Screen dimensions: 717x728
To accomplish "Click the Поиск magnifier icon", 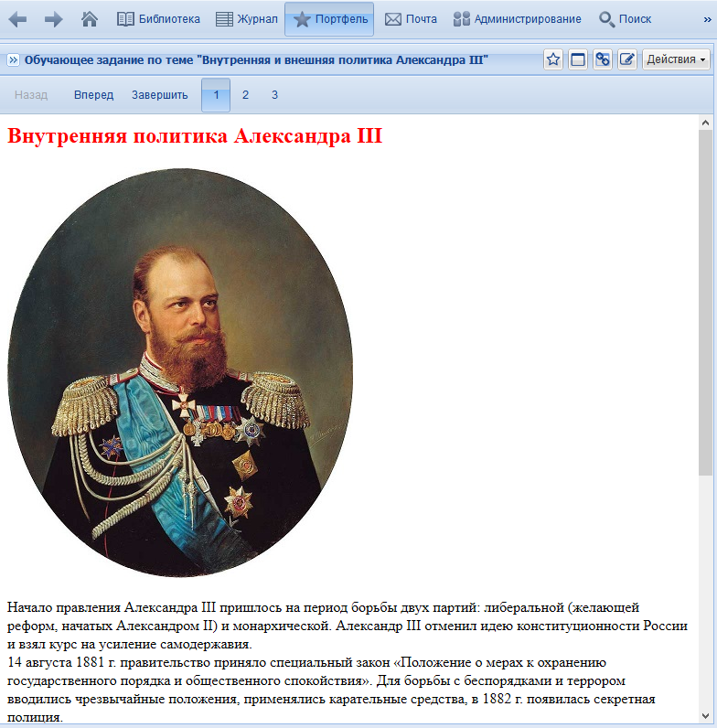I will coord(606,19).
